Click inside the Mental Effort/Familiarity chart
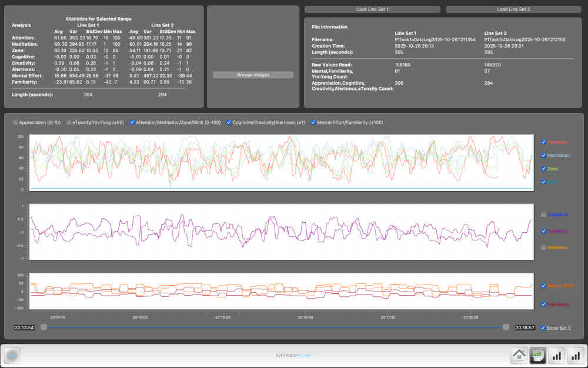The height and width of the screenshot is (368, 588). point(282,291)
